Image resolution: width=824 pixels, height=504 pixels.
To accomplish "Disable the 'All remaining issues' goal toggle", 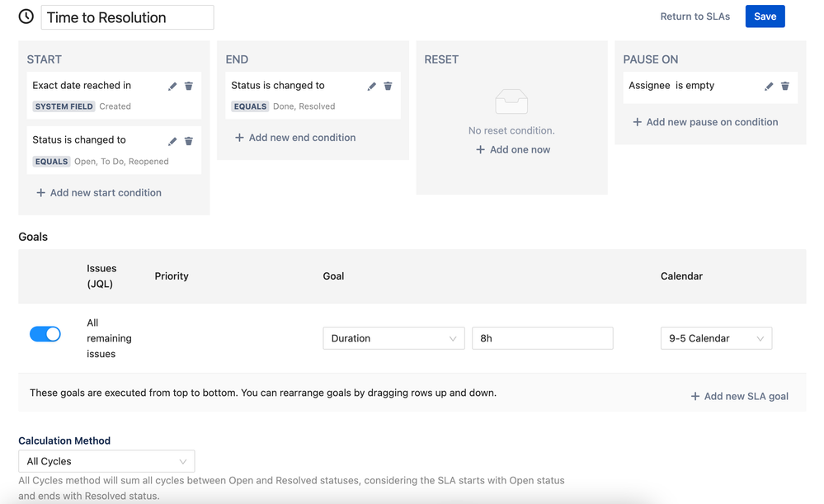I will click(x=45, y=334).
